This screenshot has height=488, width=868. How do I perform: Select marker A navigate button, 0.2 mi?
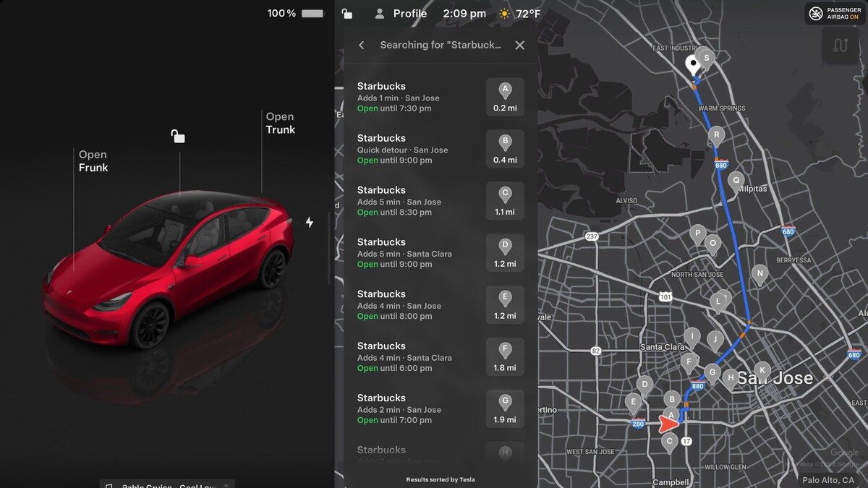(x=505, y=97)
